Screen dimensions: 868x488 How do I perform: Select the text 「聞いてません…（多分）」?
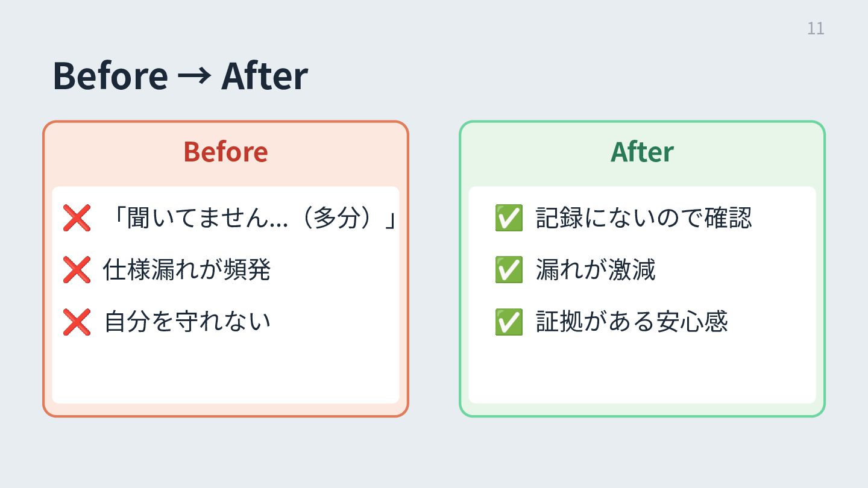point(253,217)
